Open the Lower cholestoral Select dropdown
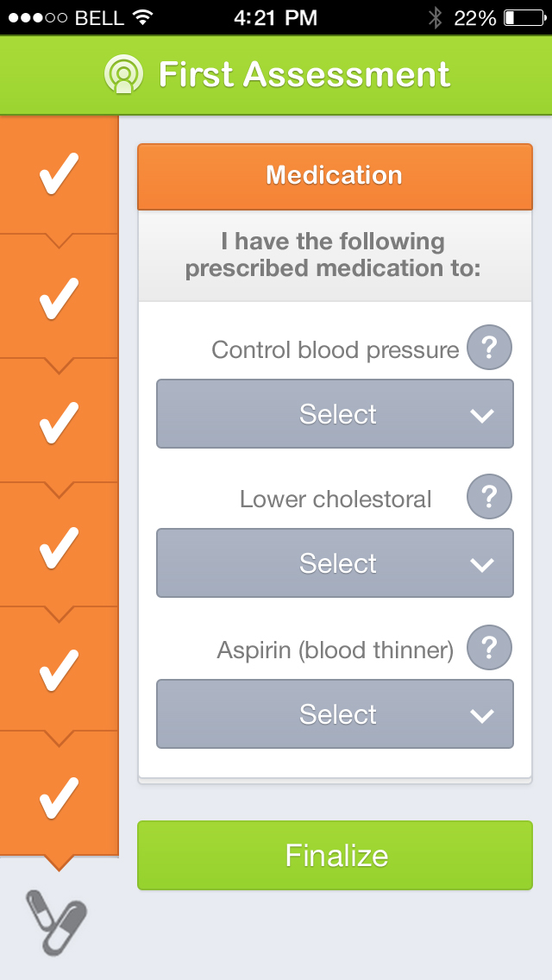Viewport: 552px width, 980px height. point(335,563)
